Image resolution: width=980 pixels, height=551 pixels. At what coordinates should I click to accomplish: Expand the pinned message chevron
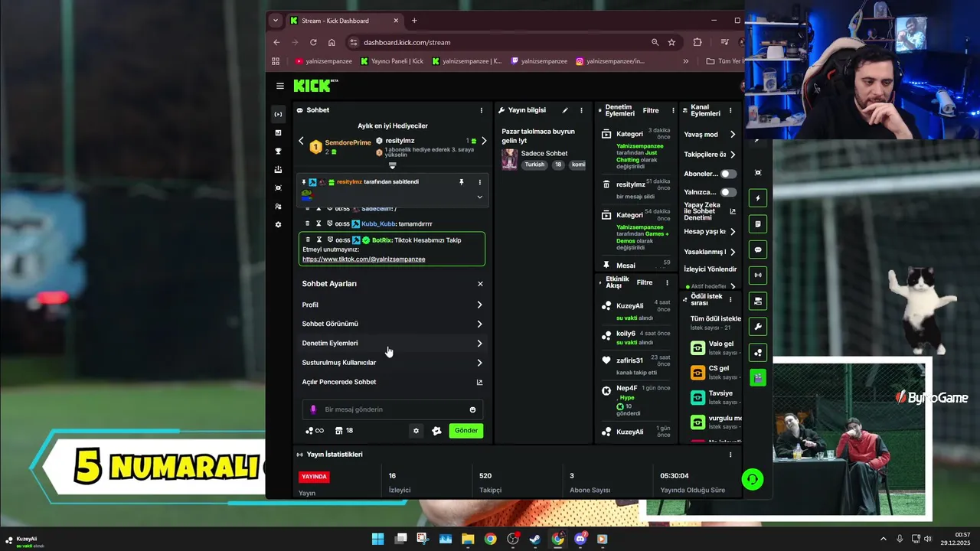point(480,197)
